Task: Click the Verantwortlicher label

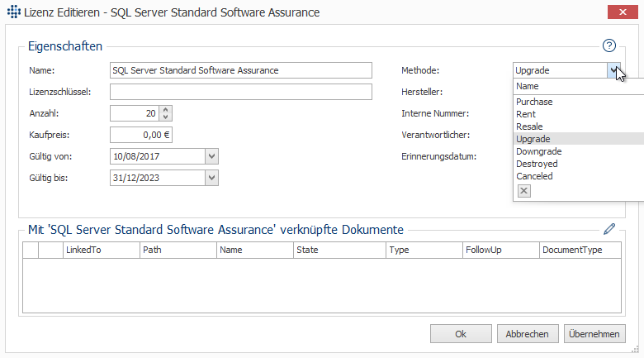Action: pyautogui.click(x=435, y=135)
